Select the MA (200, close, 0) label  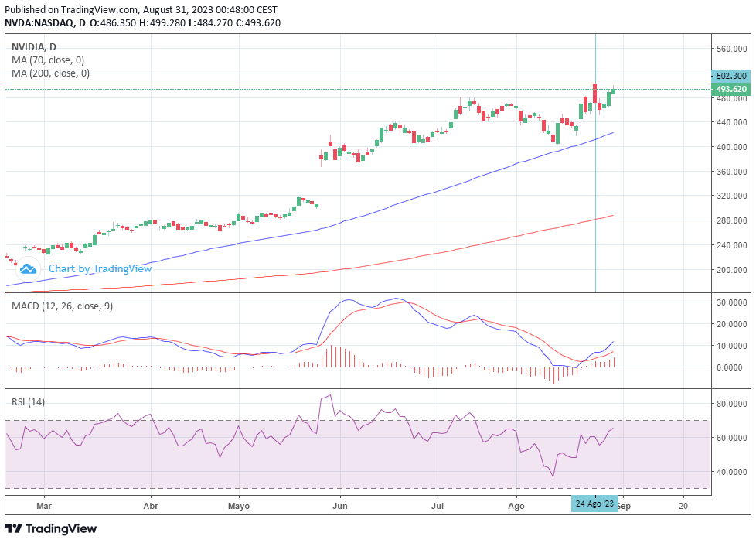[50, 73]
